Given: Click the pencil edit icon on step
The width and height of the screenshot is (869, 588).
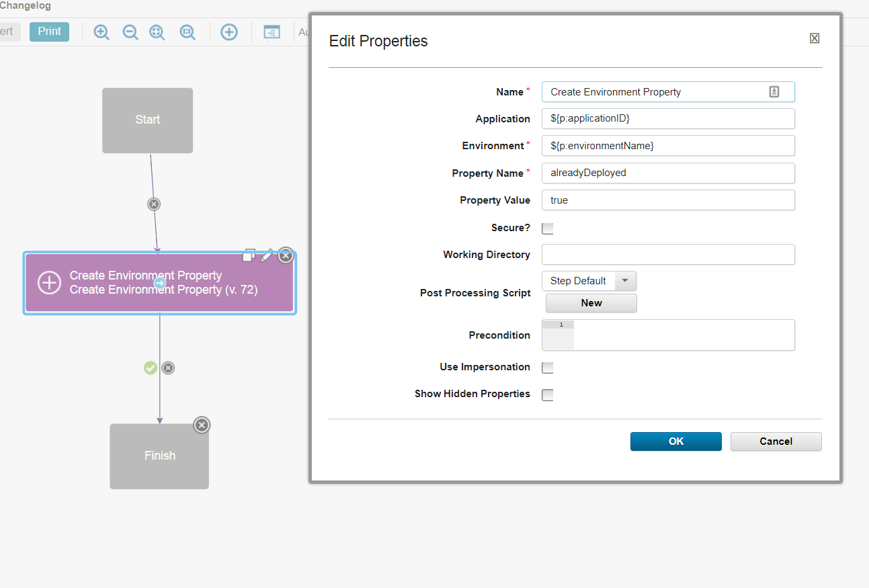Looking at the screenshot, I should coord(267,255).
